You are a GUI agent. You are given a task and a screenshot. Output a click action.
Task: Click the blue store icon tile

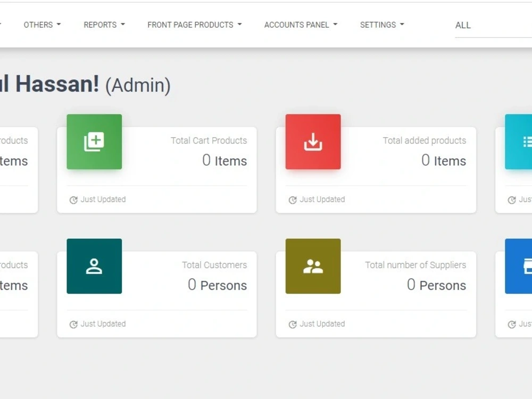click(x=518, y=266)
